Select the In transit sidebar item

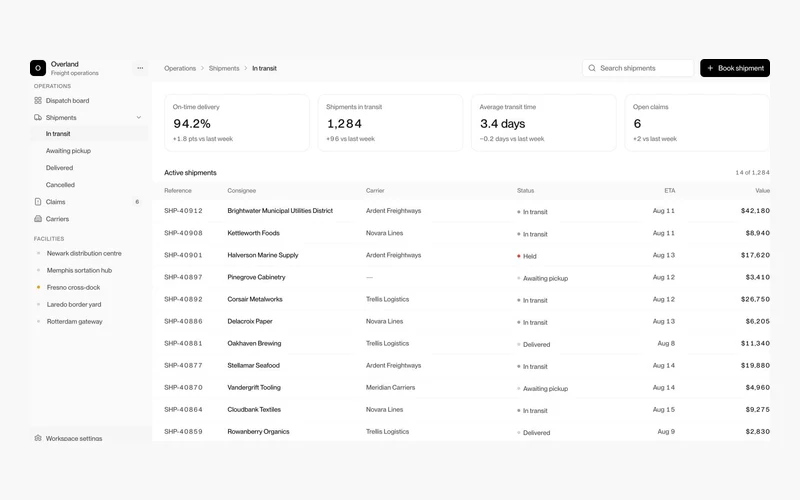click(89, 134)
